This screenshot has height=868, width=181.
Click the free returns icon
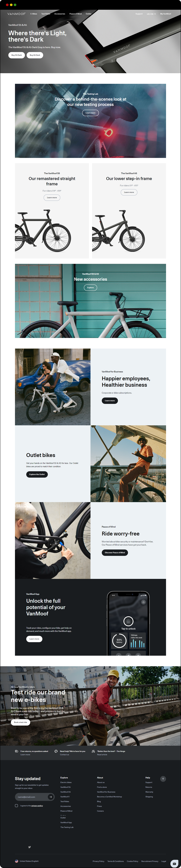pyautogui.click(x=17, y=751)
